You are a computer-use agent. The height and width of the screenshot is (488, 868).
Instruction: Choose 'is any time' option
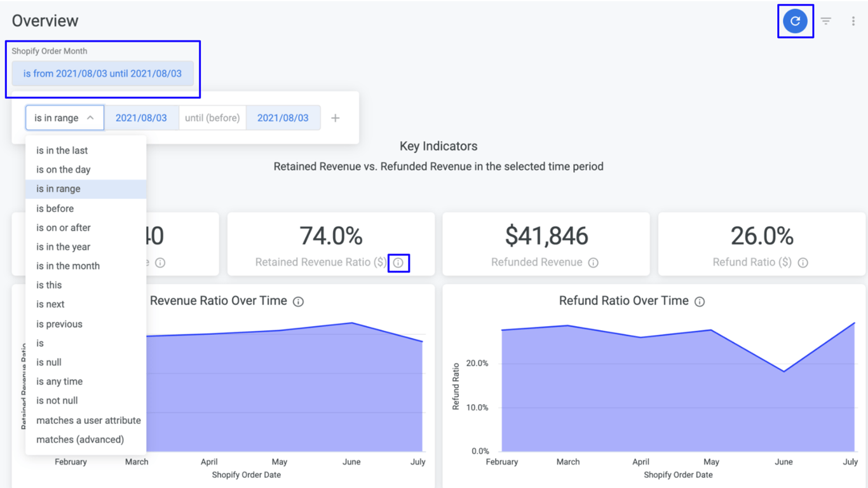pos(86,381)
